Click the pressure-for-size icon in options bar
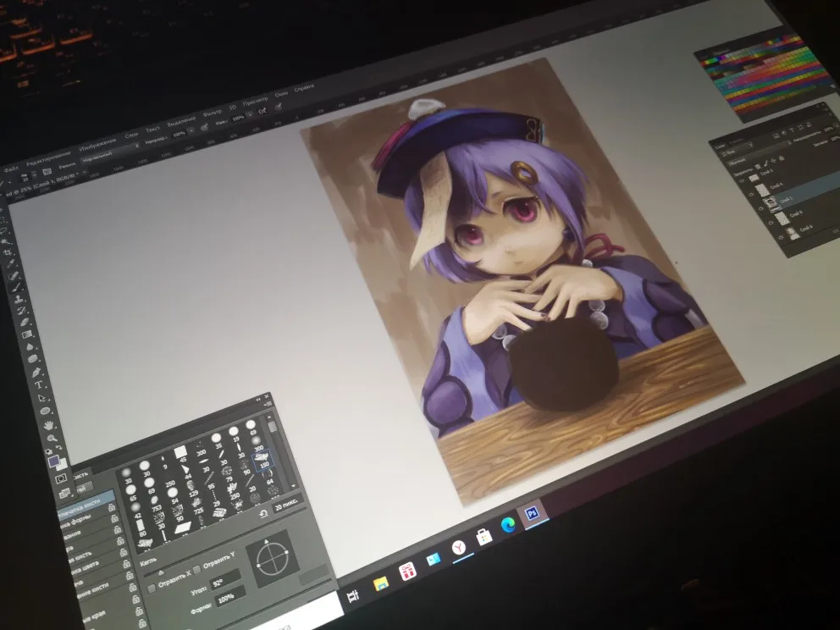Screen dimensions: 840x630 (278, 106)
